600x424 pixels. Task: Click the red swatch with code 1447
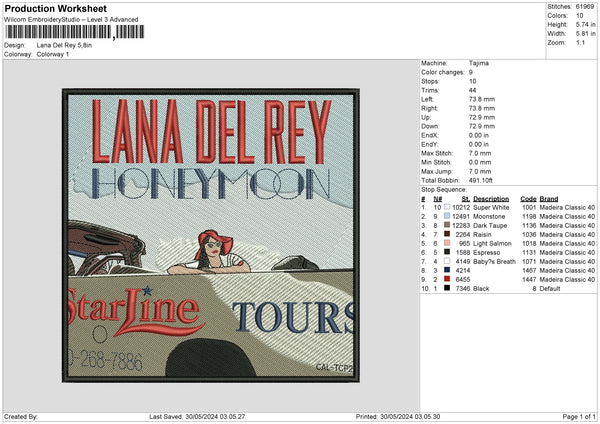447,279
